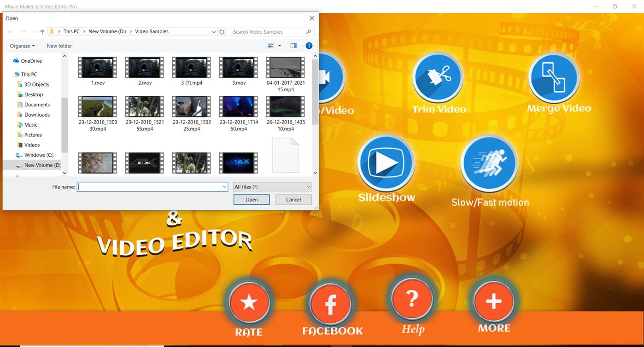Click the navigation pane scrollbar

pos(64,124)
